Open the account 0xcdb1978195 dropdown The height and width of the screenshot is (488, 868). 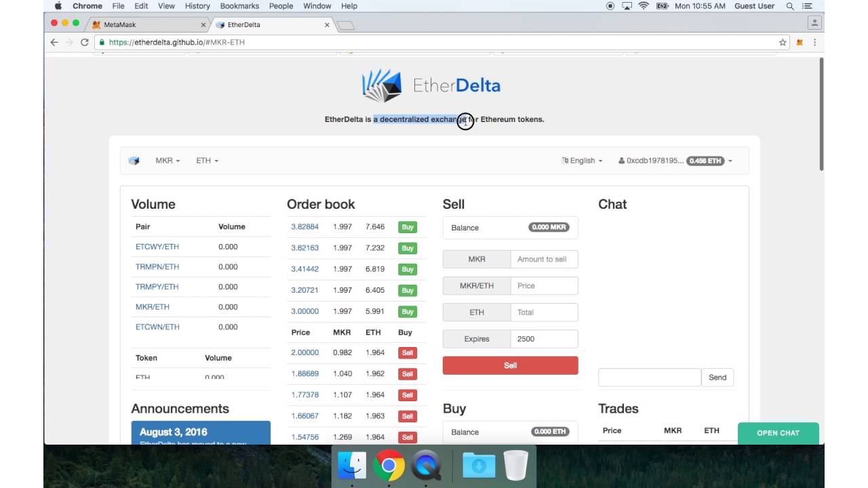coord(675,161)
